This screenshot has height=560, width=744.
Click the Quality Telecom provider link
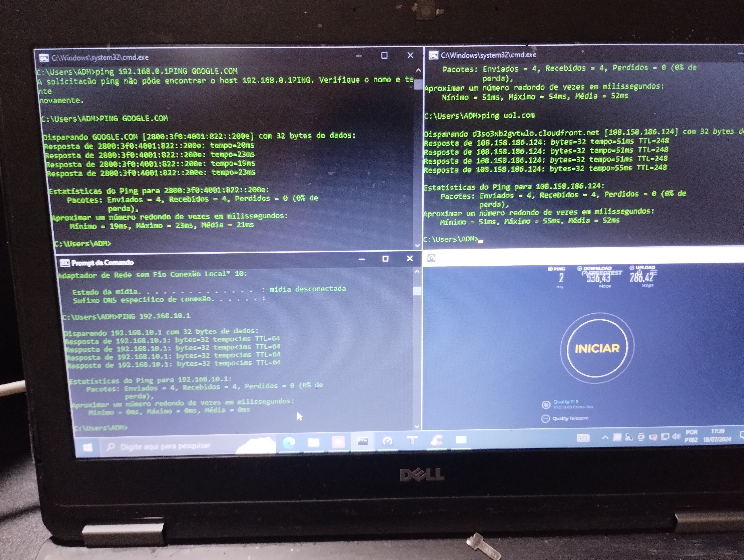[570, 418]
